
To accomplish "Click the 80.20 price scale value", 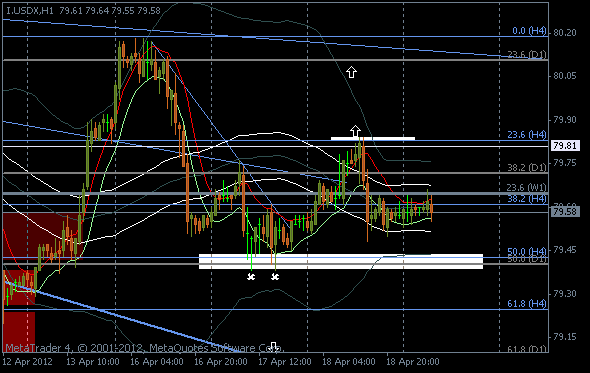I will (565, 33).
